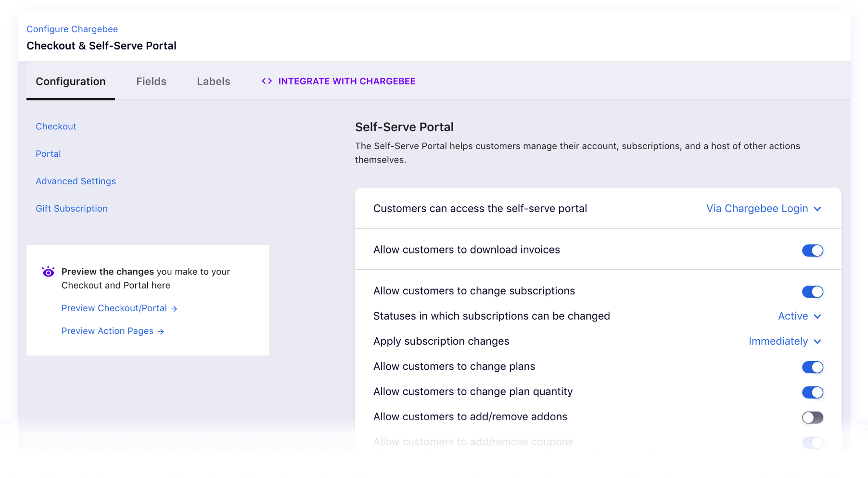
Task: Click Integrate with Chargebee link
Action: pyautogui.click(x=346, y=81)
